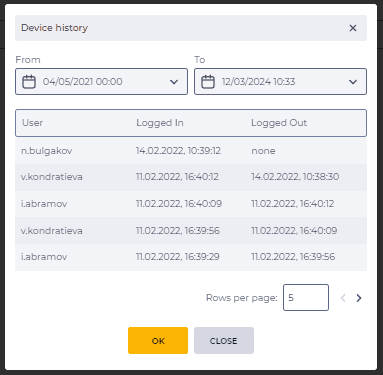Select i.abramov logged in at 16:40:09
This screenshot has height=375, width=383.
click(x=44, y=204)
